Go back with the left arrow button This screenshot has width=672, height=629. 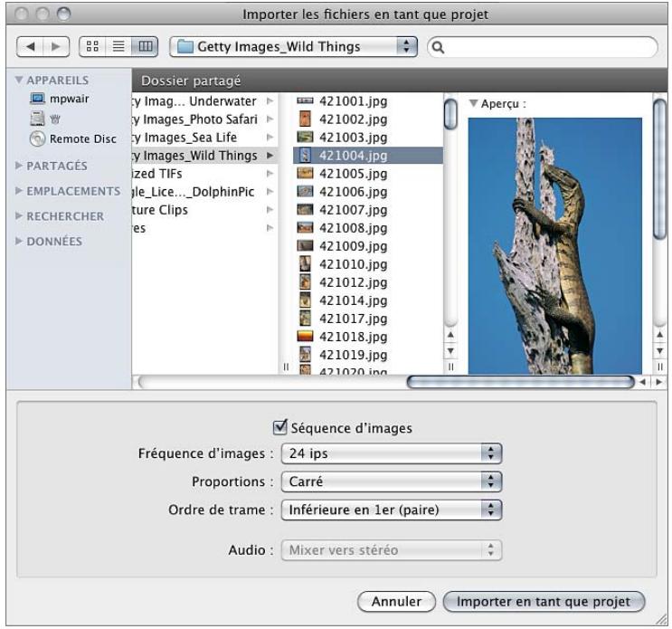point(30,46)
